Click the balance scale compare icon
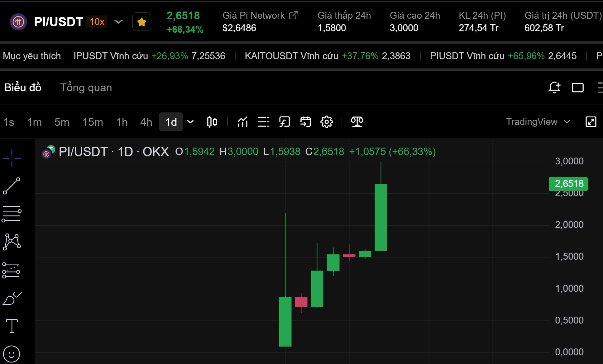 pos(357,122)
